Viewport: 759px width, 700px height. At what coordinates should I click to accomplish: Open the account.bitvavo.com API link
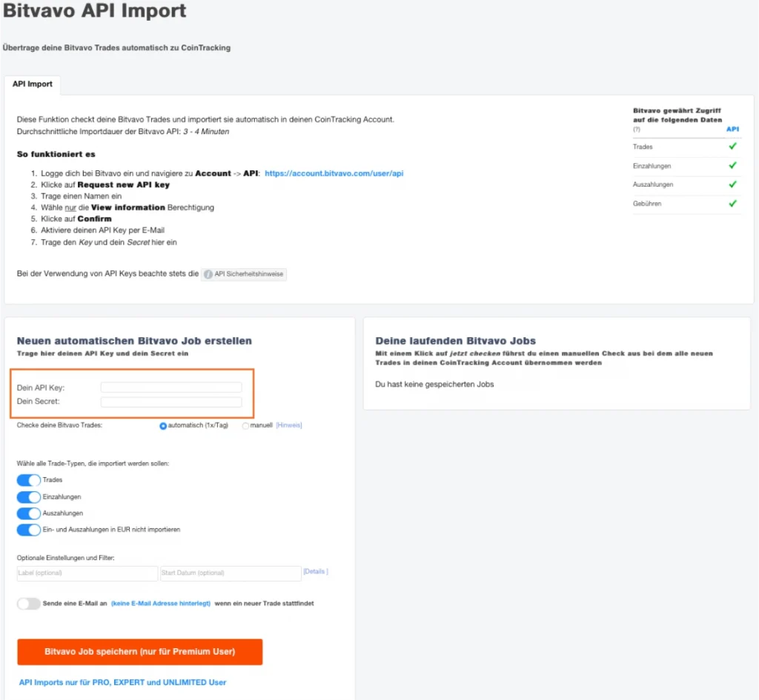(334, 173)
